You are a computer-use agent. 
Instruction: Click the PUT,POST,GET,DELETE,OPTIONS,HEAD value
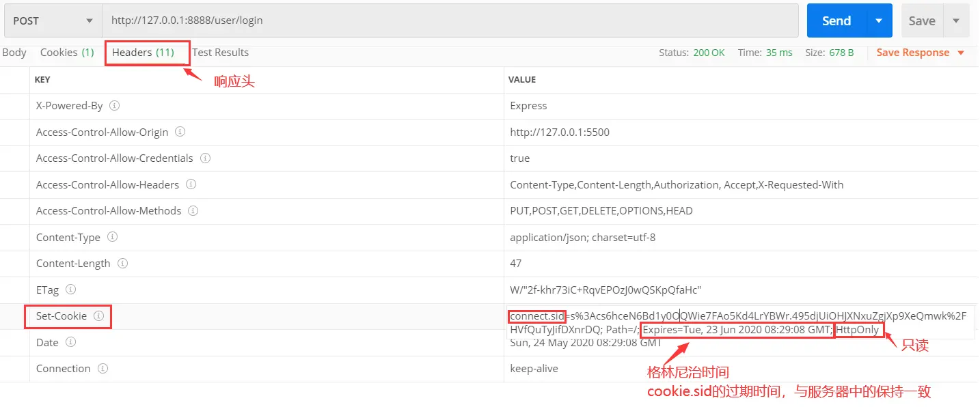point(601,211)
